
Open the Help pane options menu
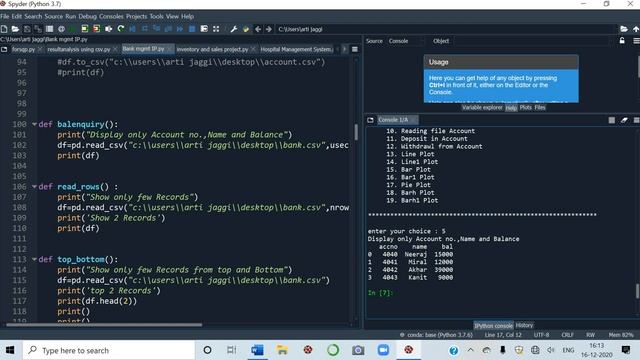tap(636, 41)
